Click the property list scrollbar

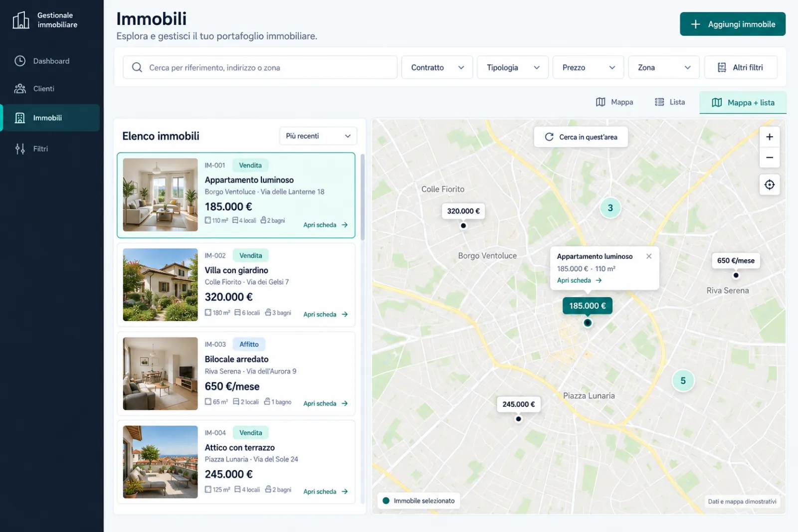click(363, 197)
